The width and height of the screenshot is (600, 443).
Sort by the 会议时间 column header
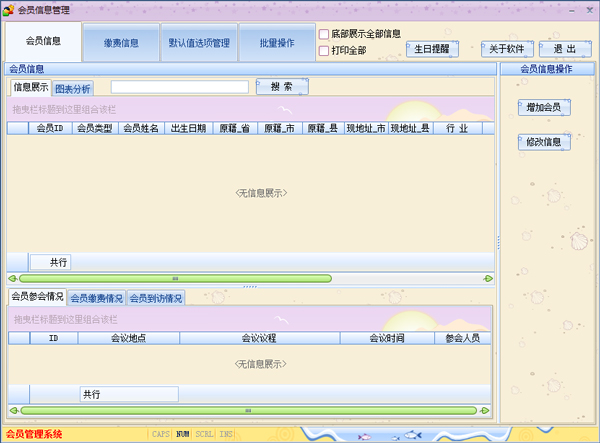click(387, 338)
